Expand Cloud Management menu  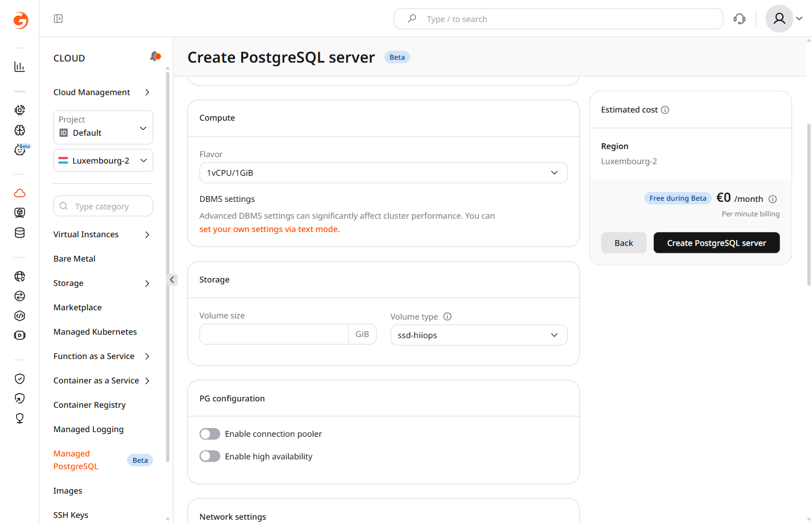point(103,92)
